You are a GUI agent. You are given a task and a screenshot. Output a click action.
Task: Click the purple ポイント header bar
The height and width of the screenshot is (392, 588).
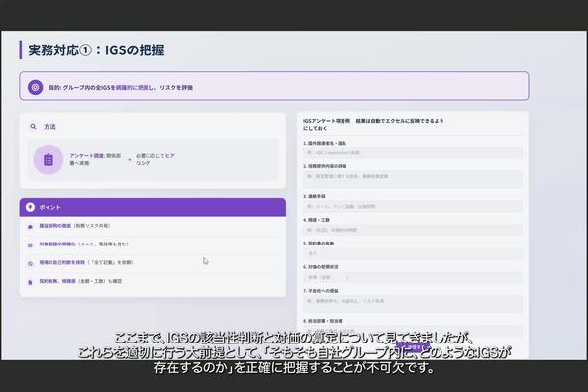click(152, 207)
